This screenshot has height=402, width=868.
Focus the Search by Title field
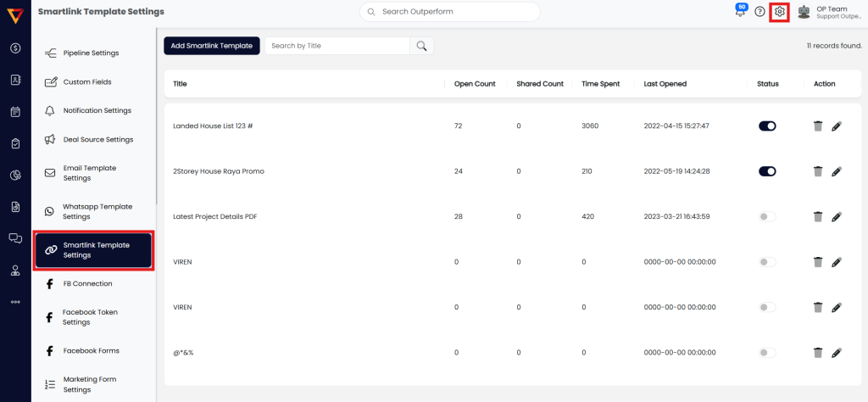coord(337,46)
